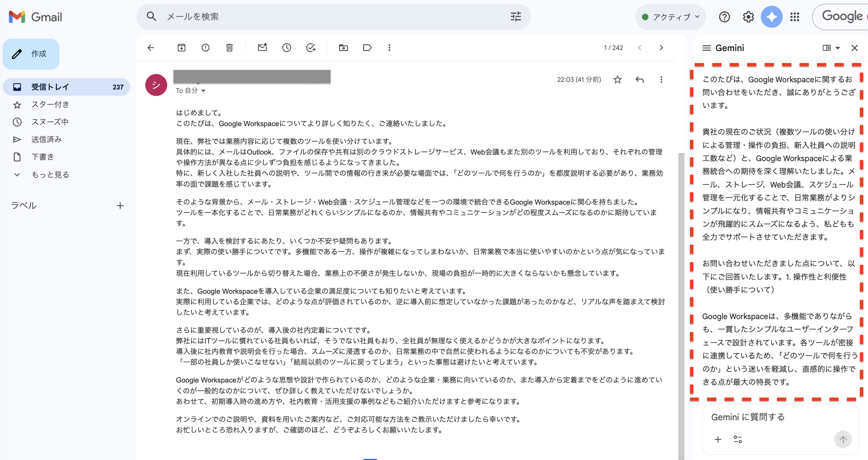Delete the current email

point(229,48)
